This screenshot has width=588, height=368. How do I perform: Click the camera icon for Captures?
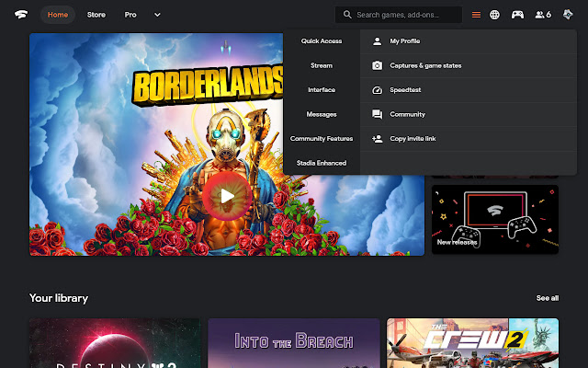point(377,65)
